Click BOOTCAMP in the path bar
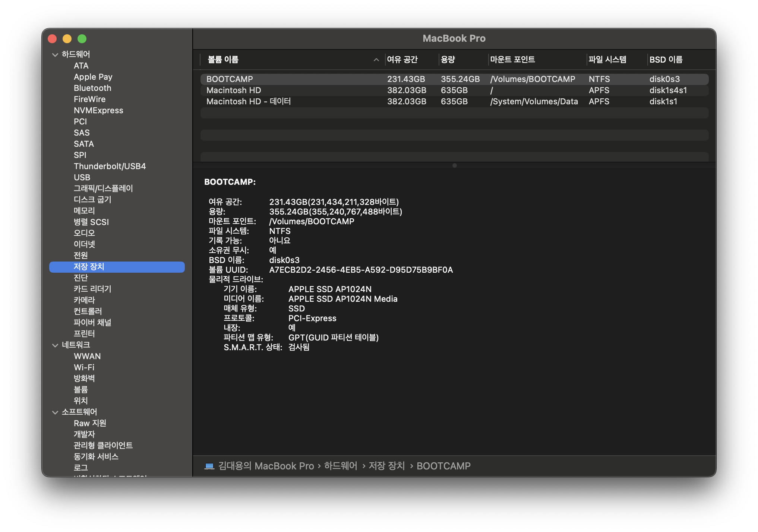 coord(443,466)
